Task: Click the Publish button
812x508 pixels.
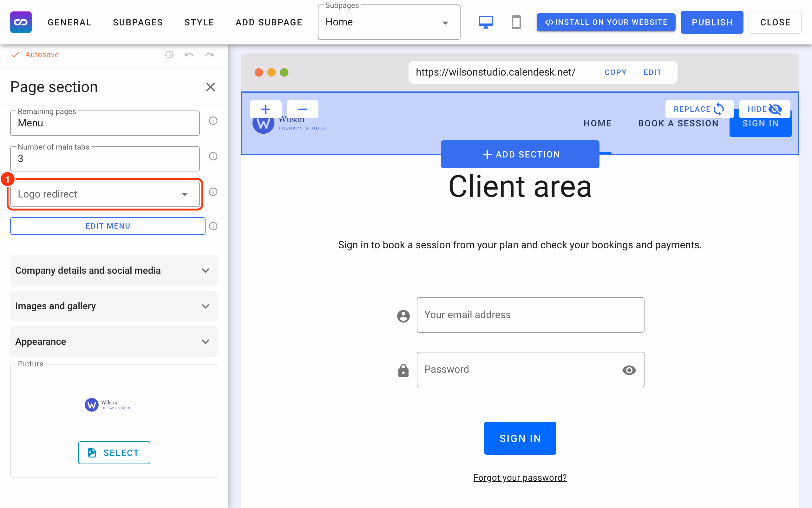Action: point(712,22)
